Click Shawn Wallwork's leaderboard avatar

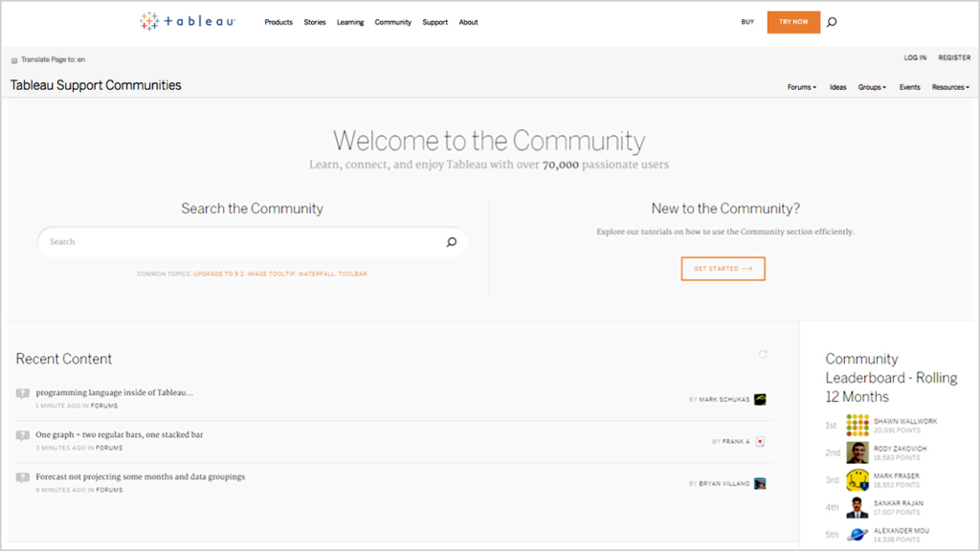(857, 425)
